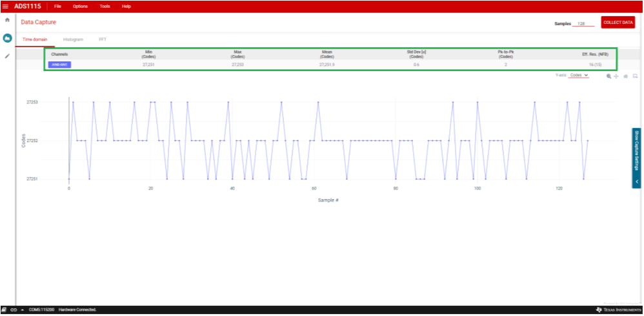Click the Max value 27,253
The height and width of the screenshot is (316, 644).
coord(238,65)
